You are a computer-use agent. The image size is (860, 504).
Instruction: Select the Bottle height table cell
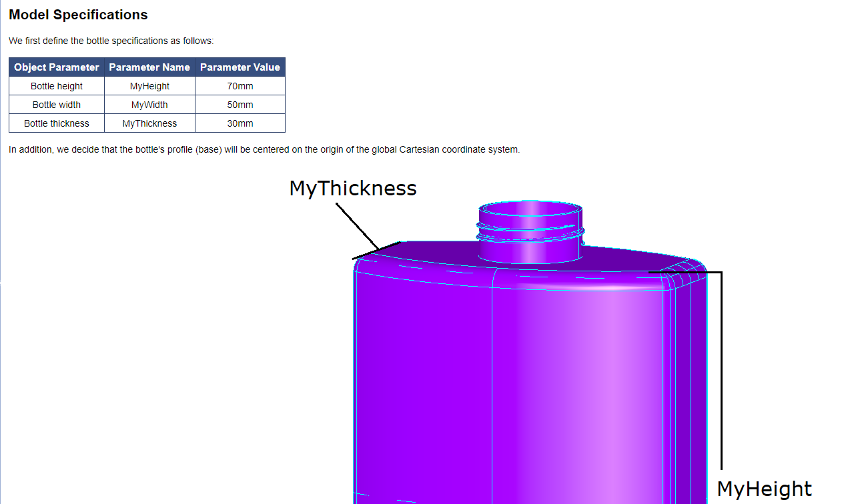pyautogui.click(x=57, y=86)
